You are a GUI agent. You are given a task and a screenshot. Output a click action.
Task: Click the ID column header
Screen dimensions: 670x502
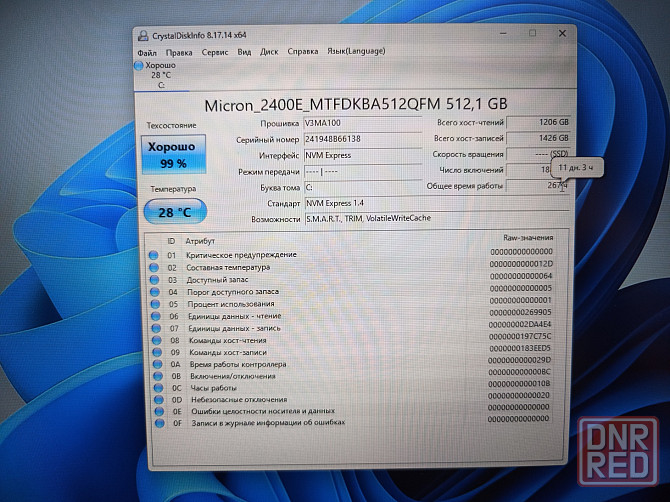(x=171, y=241)
